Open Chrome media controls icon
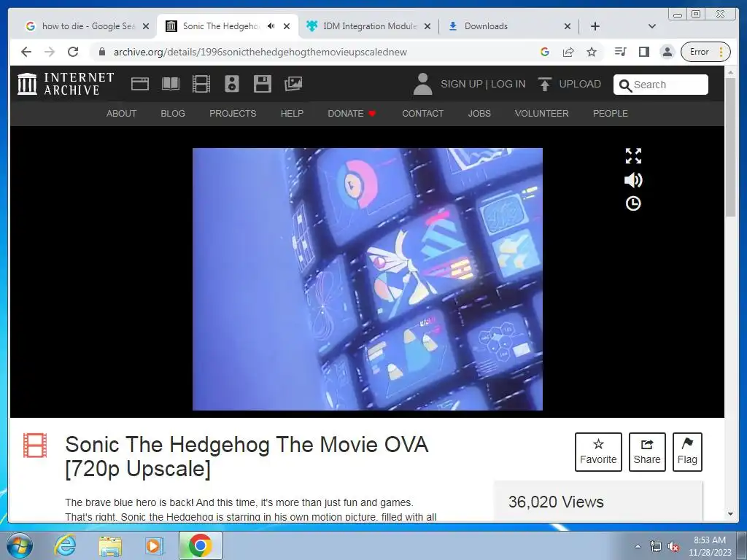747x560 pixels. pyautogui.click(x=620, y=52)
